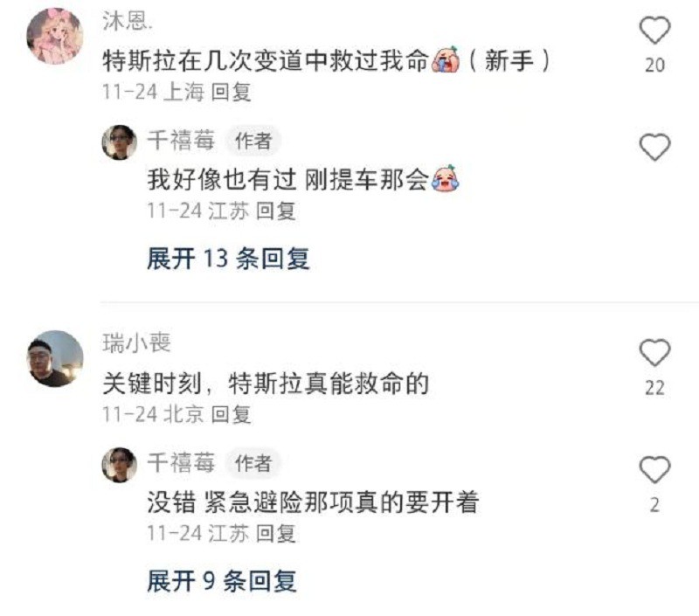Like 瑞小丧's comment with 22 likes
Screen dimensions: 699x616
point(654,353)
